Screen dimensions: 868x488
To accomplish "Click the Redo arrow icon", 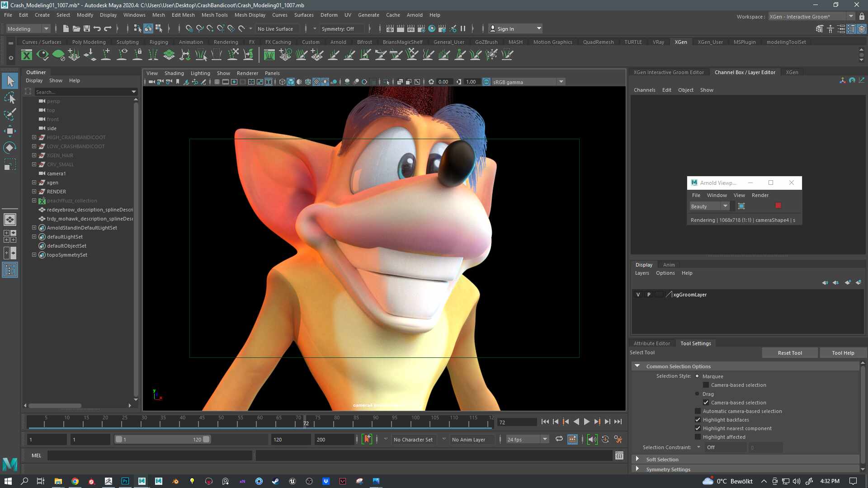I will pos(108,28).
